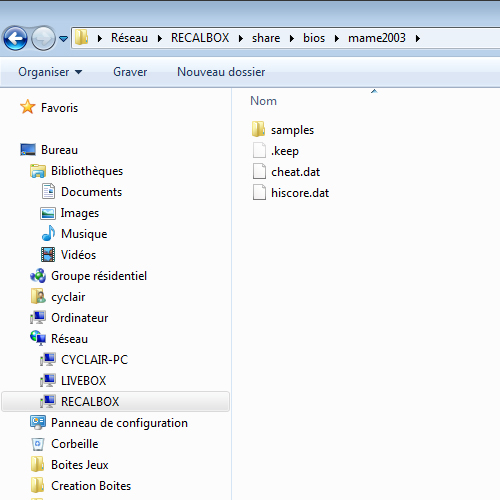Open the cyclair user folder
This screenshot has width=500, height=500.
point(68,297)
